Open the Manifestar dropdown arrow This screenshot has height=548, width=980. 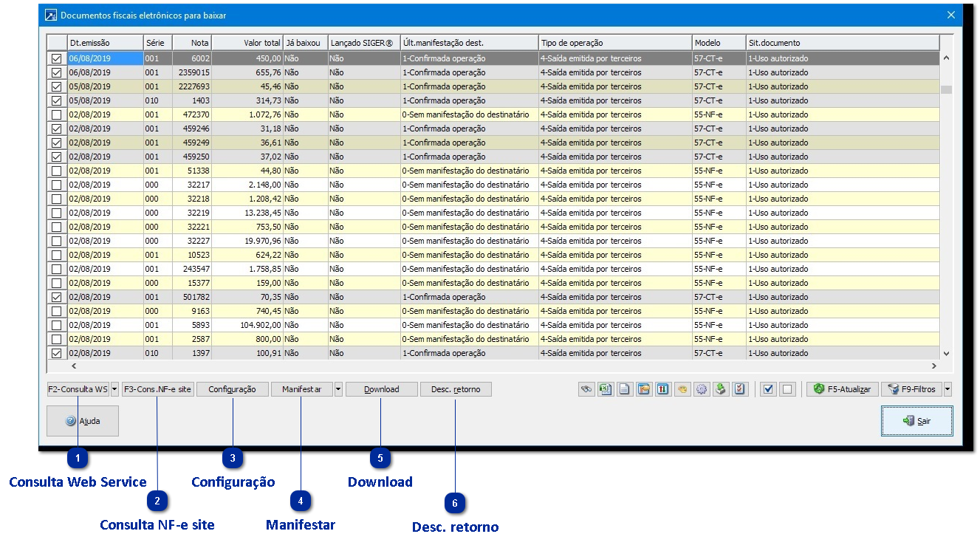click(338, 389)
